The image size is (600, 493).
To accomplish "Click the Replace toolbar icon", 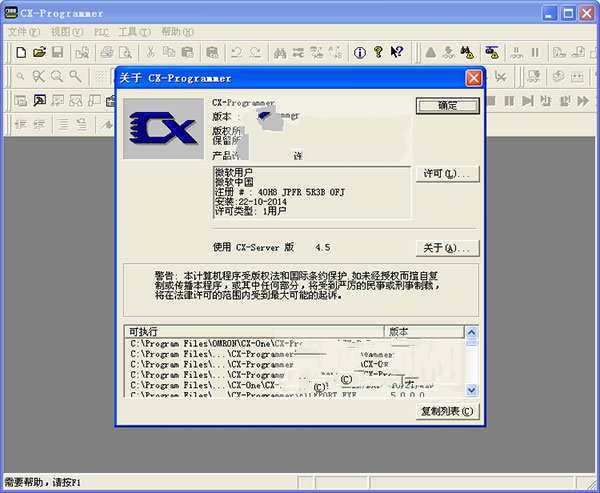I will (x=298, y=52).
